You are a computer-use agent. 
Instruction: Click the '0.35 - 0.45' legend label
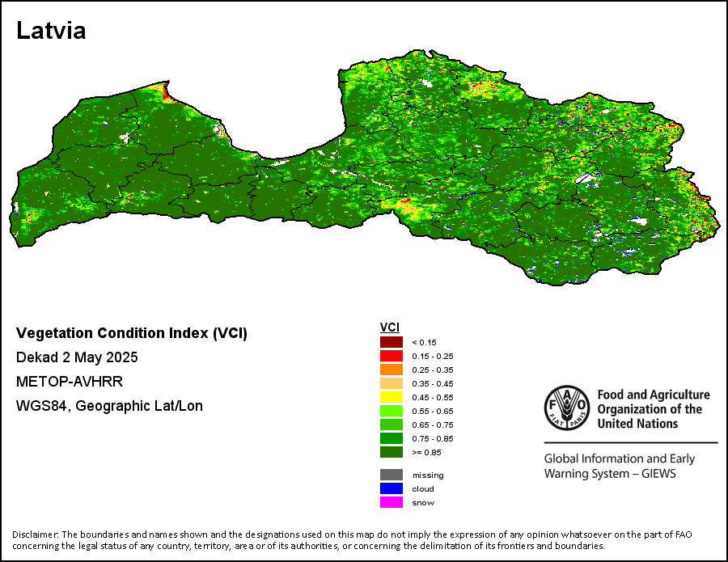(433, 384)
